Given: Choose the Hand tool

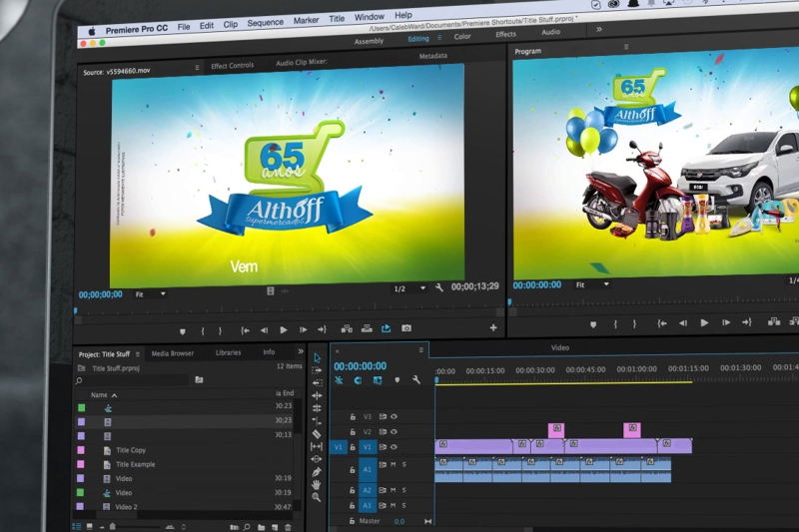Looking at the screenshot, I should pos(317,484).
